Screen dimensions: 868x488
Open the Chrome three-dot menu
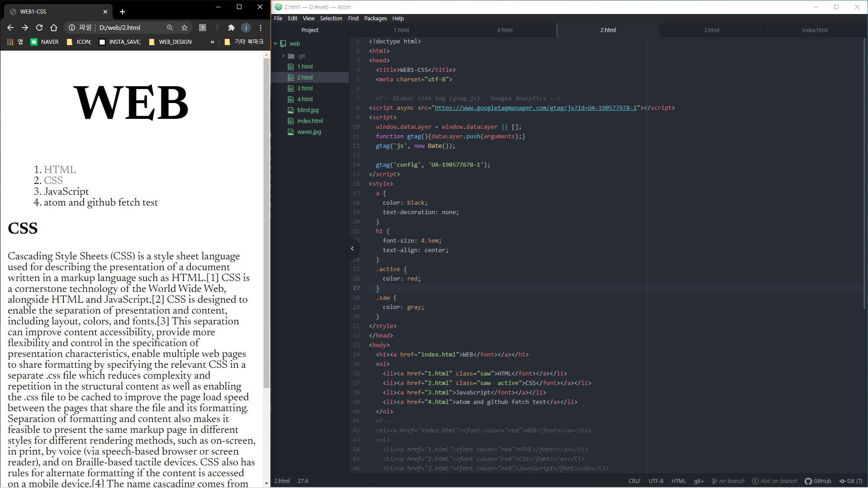point(260,28)
